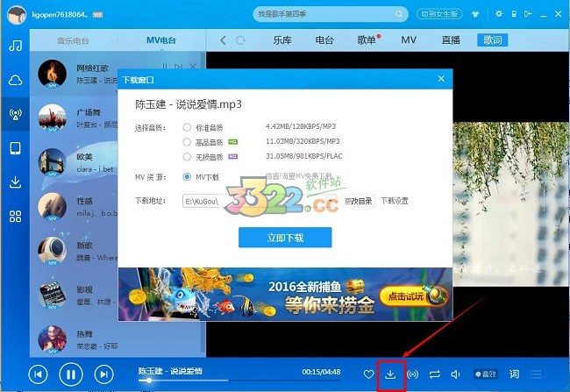Open the playlist queue icon at bottom right

(x=536, y=374)
